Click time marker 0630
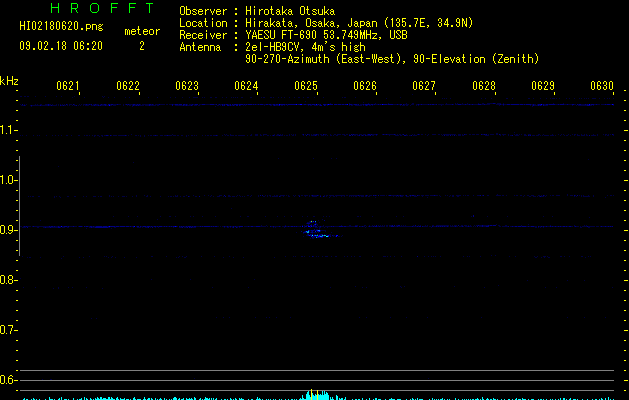The width and height of the screenshot is (629, 400). point(602,86)
